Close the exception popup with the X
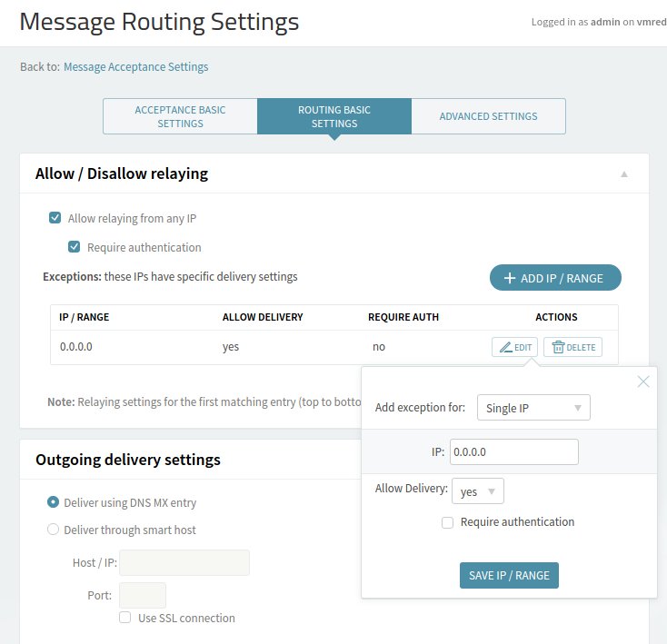The width and height of the screenshot is (667, 644). 643,381
